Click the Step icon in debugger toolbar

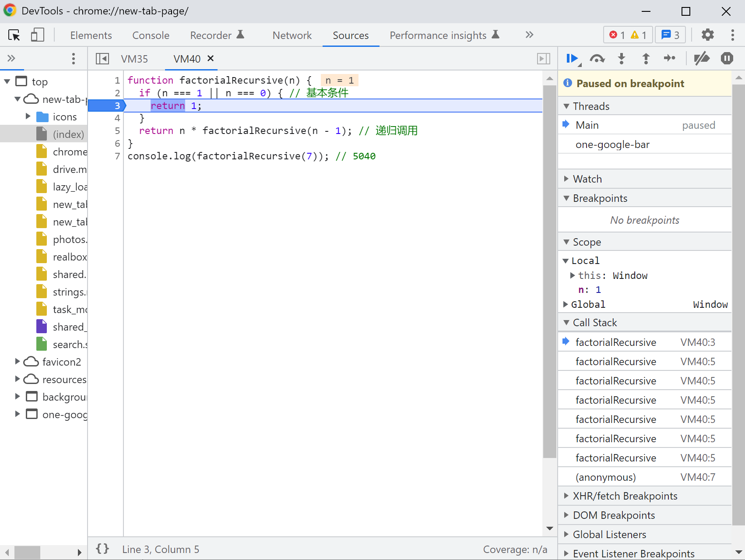click(669, 59)
